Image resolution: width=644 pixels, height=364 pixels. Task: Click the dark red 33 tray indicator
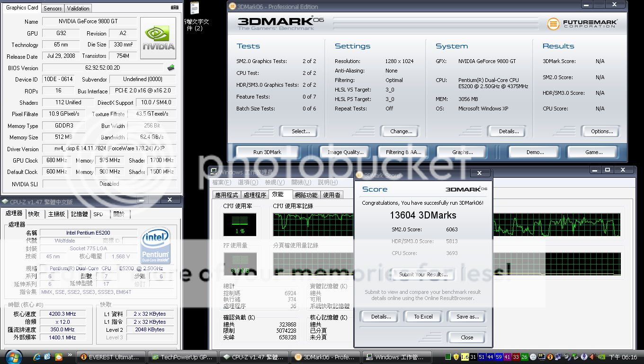(516, 357)
